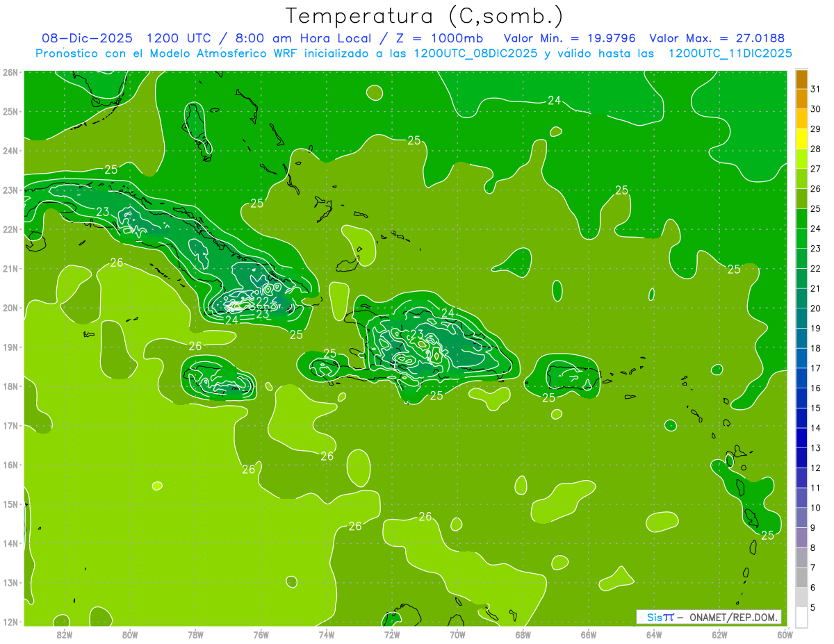Screen dimensions: 834x644
Task: Click the "17" value on the color scale
Action: point(815,368)
